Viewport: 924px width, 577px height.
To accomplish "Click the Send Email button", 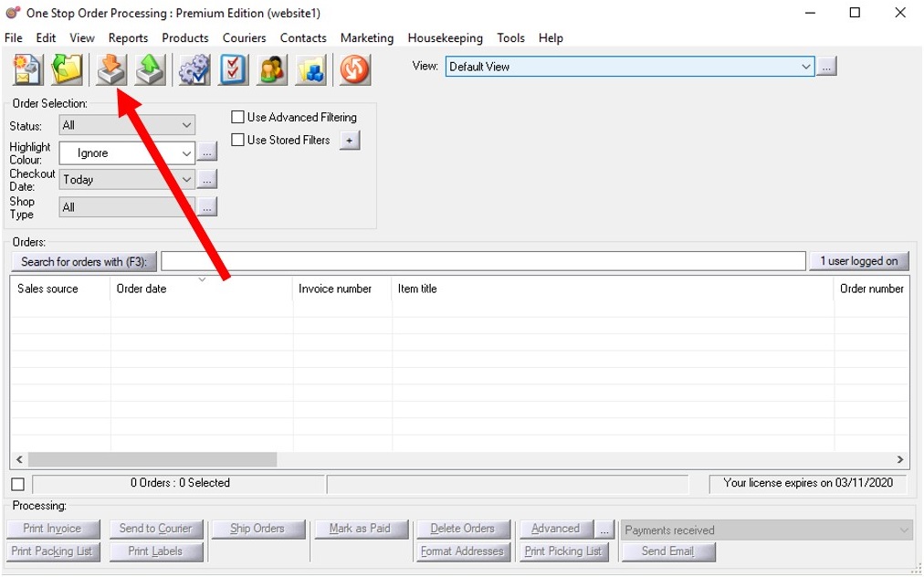I will pyautogui.click(x=669, y=551).
